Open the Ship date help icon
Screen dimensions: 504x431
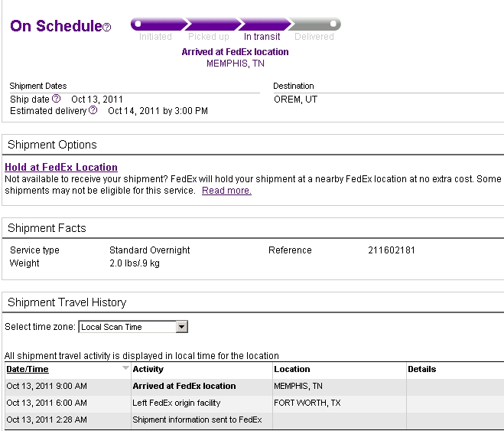pos(56,99)
